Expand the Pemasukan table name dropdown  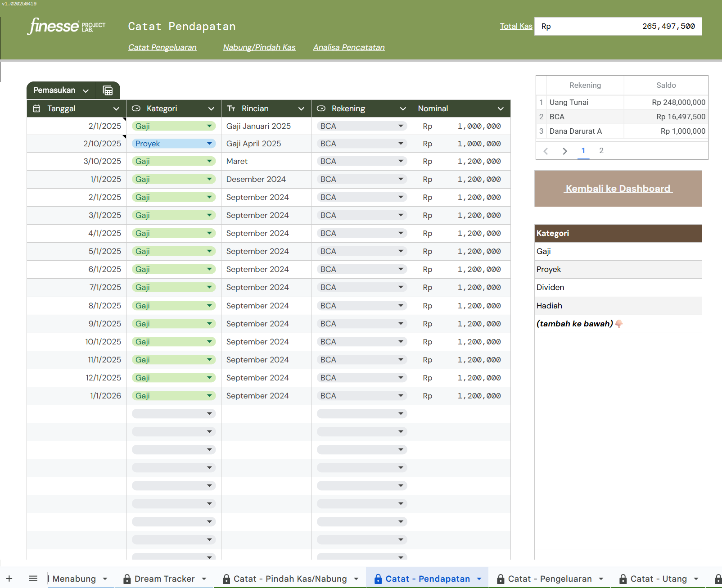86,90
